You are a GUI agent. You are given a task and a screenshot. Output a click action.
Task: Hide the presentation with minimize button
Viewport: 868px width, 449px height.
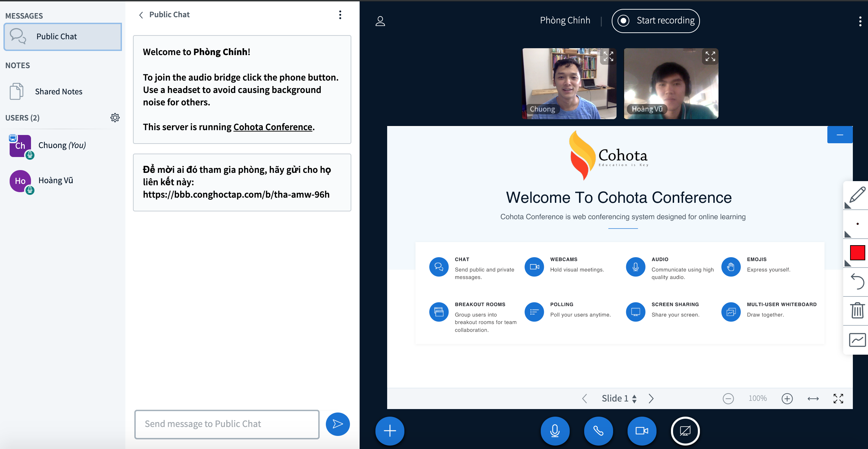pyautogui.click(x=840, y=135)
